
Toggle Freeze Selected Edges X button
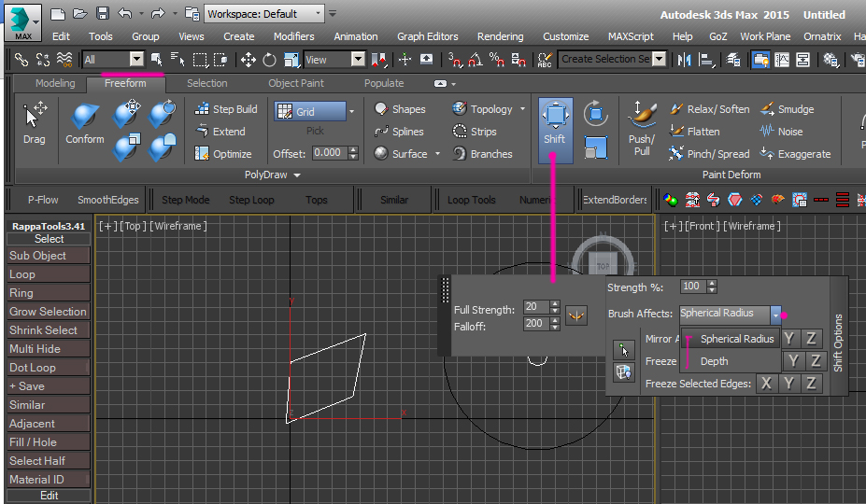click(766, 383)
